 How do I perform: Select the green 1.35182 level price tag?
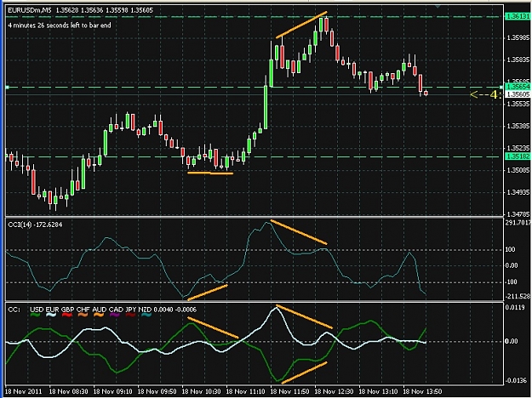(518, 156)
